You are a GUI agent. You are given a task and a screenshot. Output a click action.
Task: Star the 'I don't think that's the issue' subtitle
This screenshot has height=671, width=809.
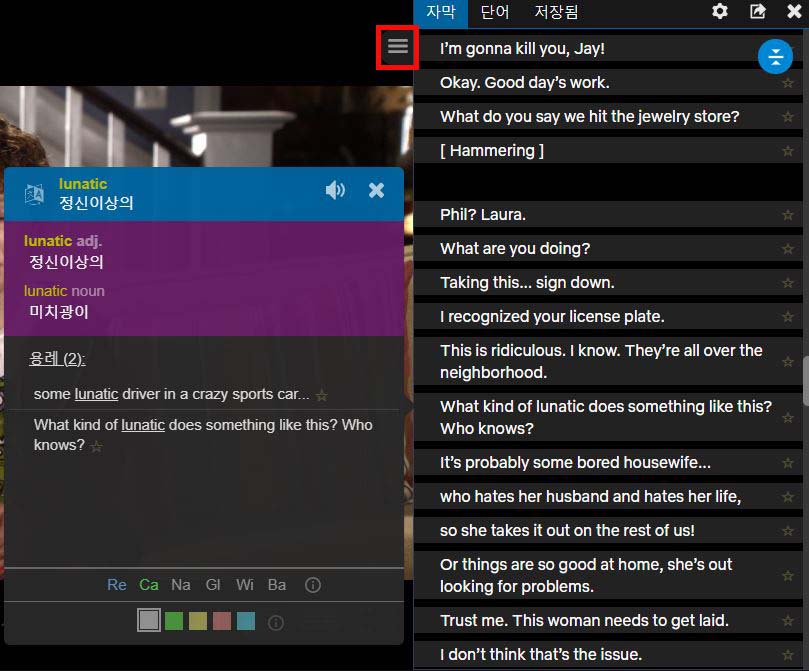pyautogui.click(x=787, y=655)
